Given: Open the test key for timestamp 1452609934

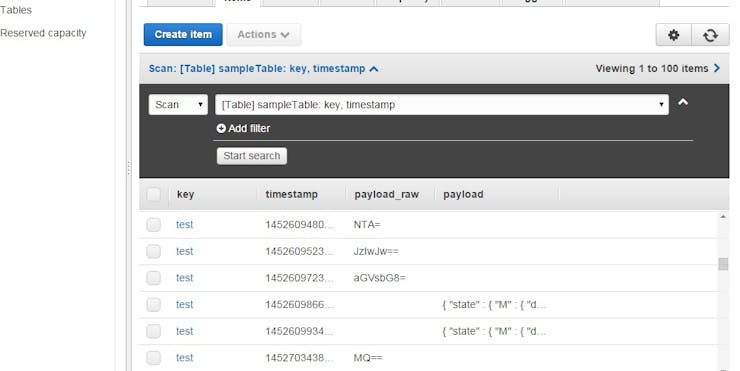Looking at the screenshot, I should coord(185,331).
